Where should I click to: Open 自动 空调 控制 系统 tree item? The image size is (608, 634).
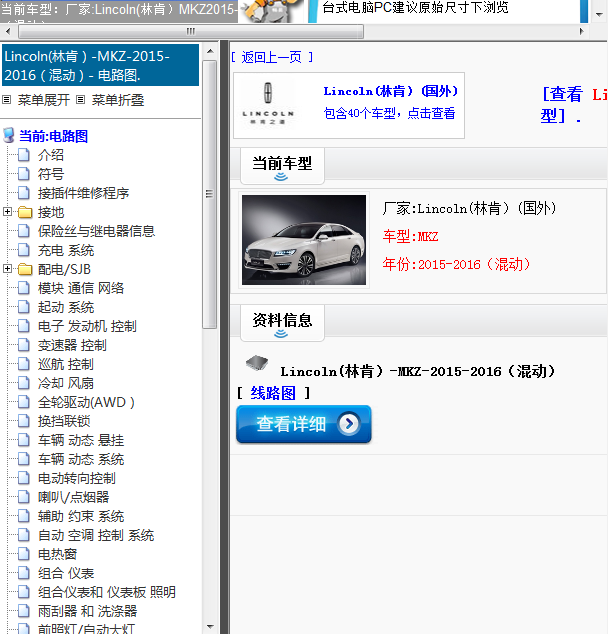pos(96,535)
